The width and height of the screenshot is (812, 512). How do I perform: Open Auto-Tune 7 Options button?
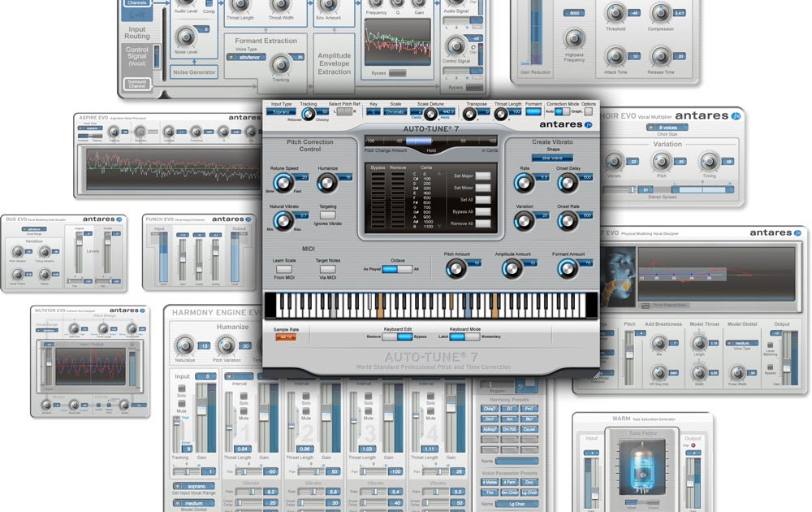tap(588, 111)
